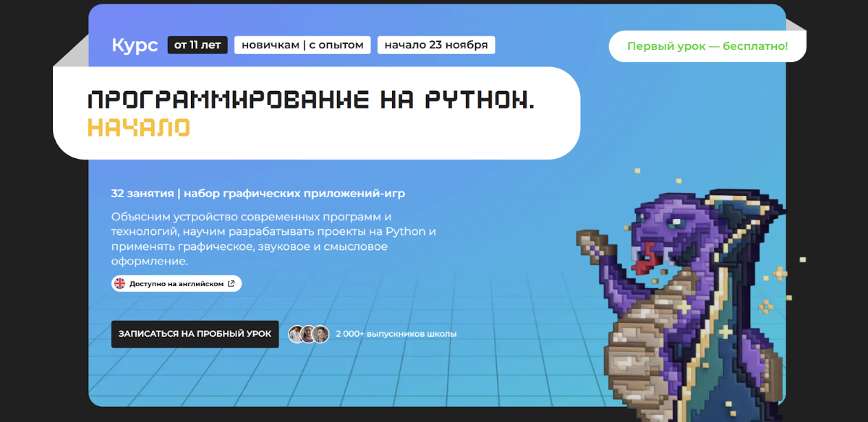Open the "Доступно на английском" link
This screenshot has width=868, height=422.
coord(176,284)
